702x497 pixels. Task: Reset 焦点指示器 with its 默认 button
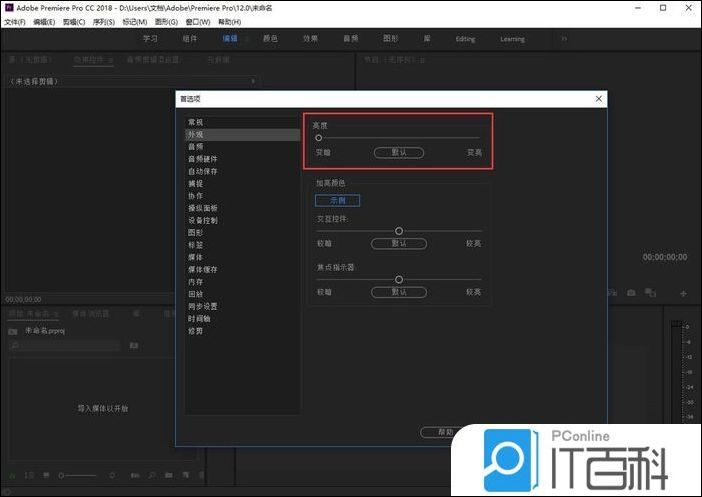tap(399, 292)
